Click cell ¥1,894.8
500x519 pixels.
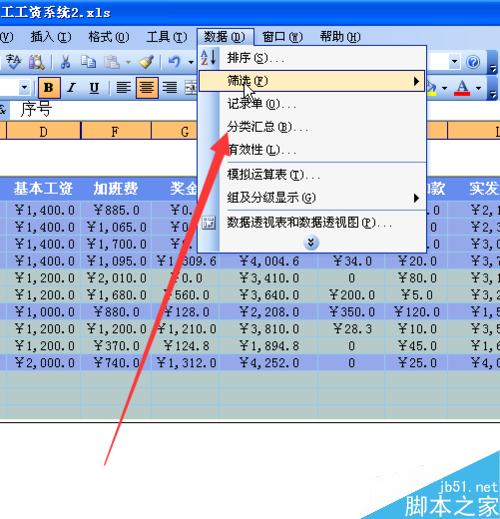pos(269,346)
